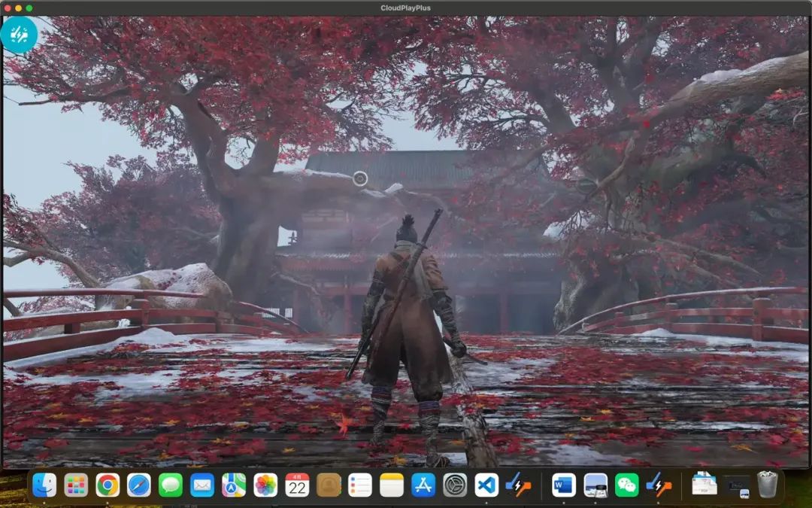Open Finder from the dock

coord(44,485)
